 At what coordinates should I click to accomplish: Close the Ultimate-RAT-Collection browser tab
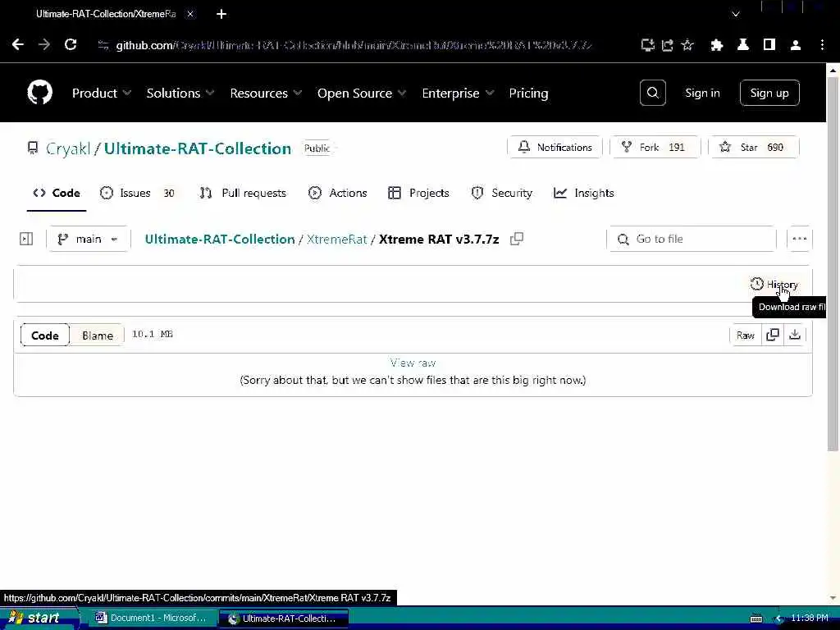pos(190,14)
